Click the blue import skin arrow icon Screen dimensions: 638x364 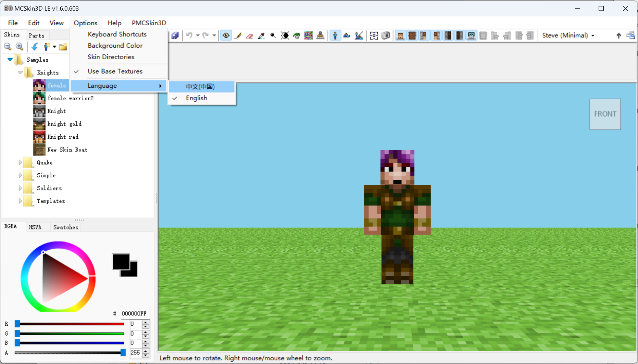point(35,47)
